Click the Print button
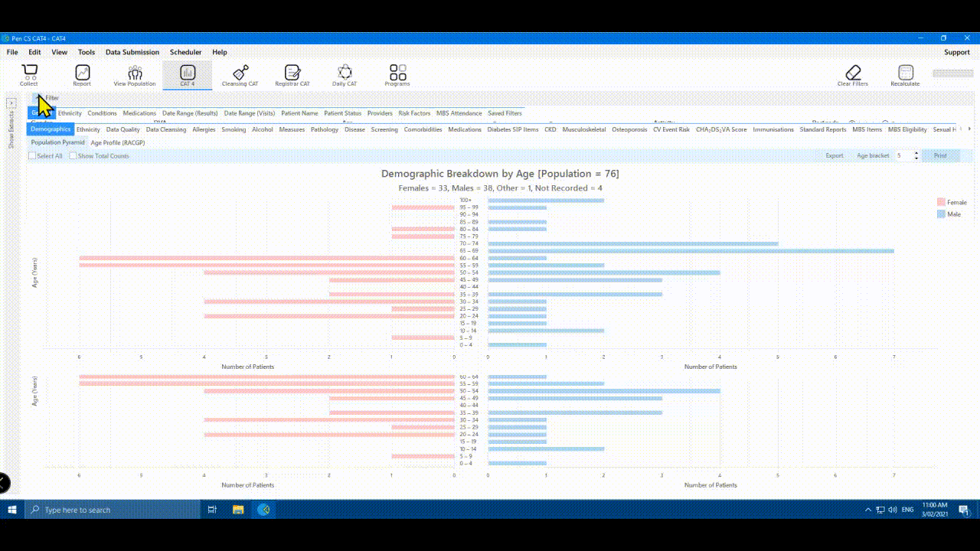Screen dimensions: 980x551 pos(940,156)
